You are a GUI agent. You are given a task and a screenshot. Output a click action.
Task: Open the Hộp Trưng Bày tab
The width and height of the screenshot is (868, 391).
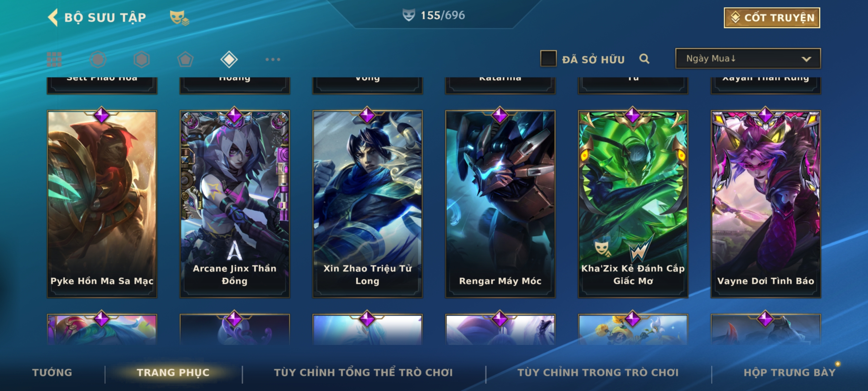[x=790, y=372]
